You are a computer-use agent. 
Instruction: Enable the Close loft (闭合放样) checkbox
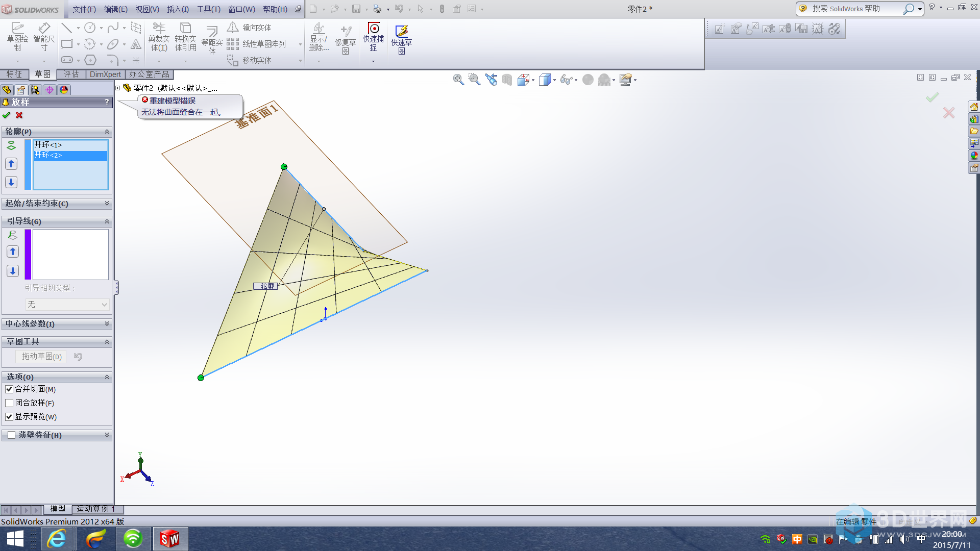pos(9,403)
